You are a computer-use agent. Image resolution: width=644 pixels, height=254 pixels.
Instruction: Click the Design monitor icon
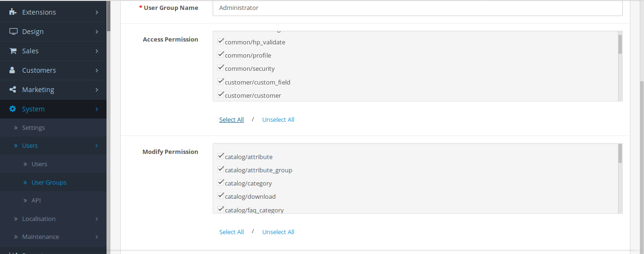[x=13, y=32]
